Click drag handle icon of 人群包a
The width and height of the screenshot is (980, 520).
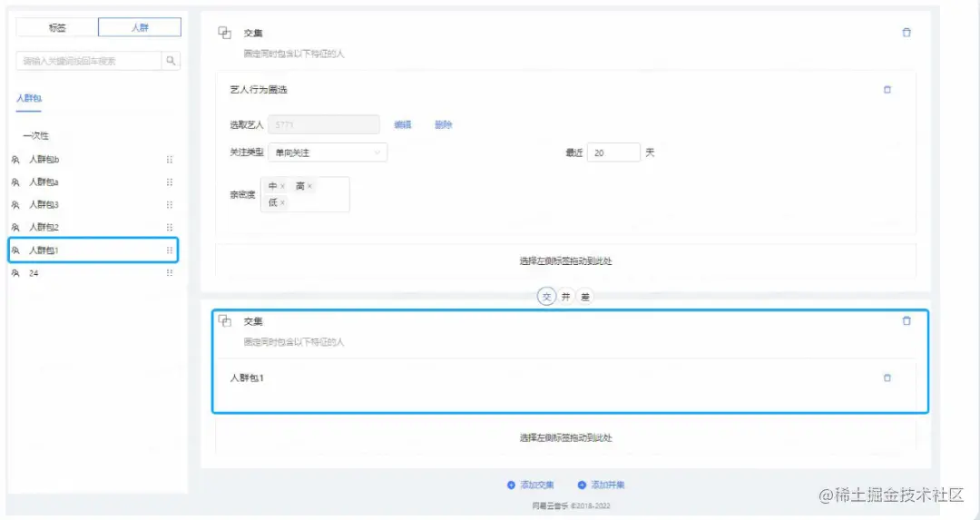[170, 182]
